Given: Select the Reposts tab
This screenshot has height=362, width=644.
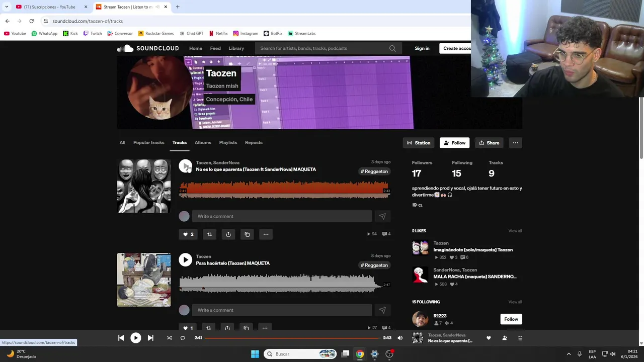Looking at the screenshot, I should 254,143.
